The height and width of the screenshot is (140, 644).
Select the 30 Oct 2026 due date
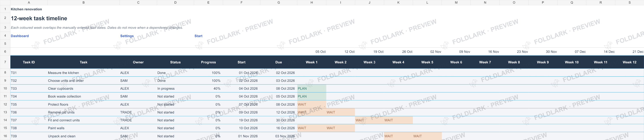coord(278,120)
